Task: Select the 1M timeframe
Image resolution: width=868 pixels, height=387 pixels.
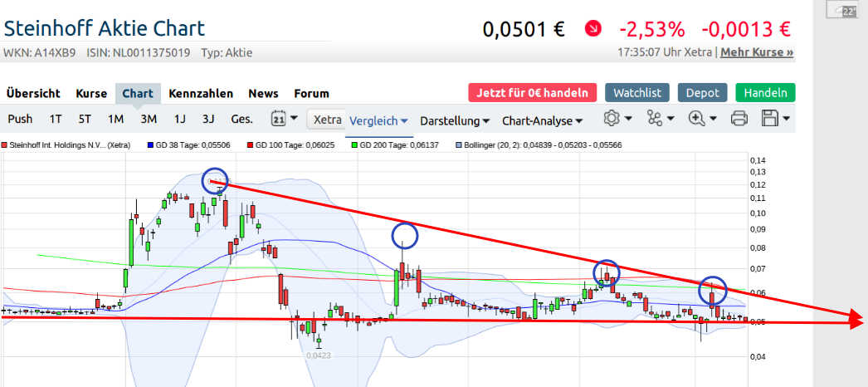Action: (x=115, y=119)
